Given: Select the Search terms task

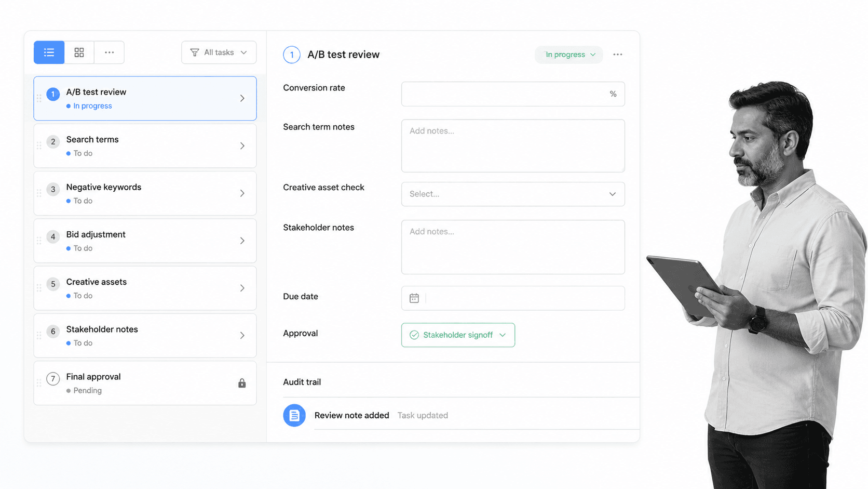Looking at the screenshot, I should point(145,146).
